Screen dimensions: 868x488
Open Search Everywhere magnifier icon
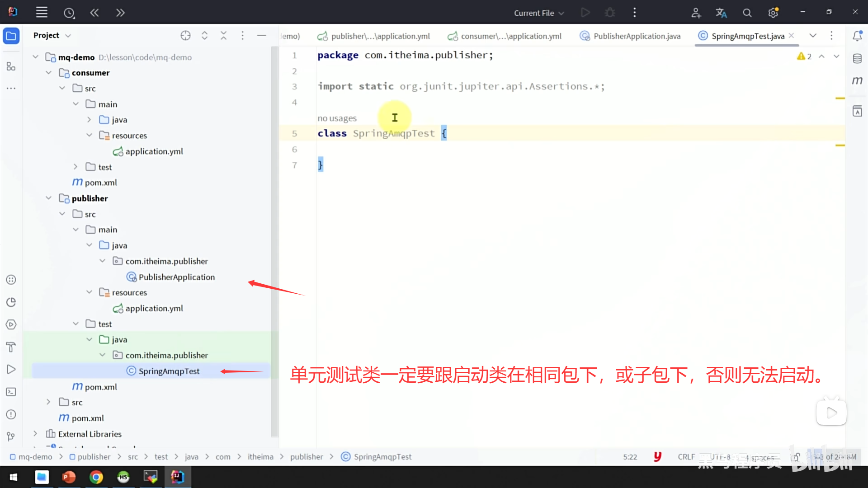point(747,13)
